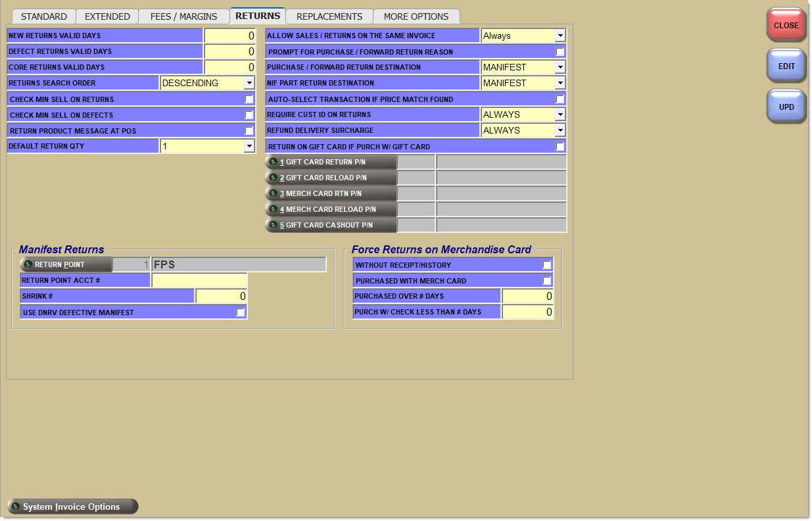The height and width of the screenshot is (521, 812).
Task: Enable Check Min Sell on Returns
Action: point(249,99)
